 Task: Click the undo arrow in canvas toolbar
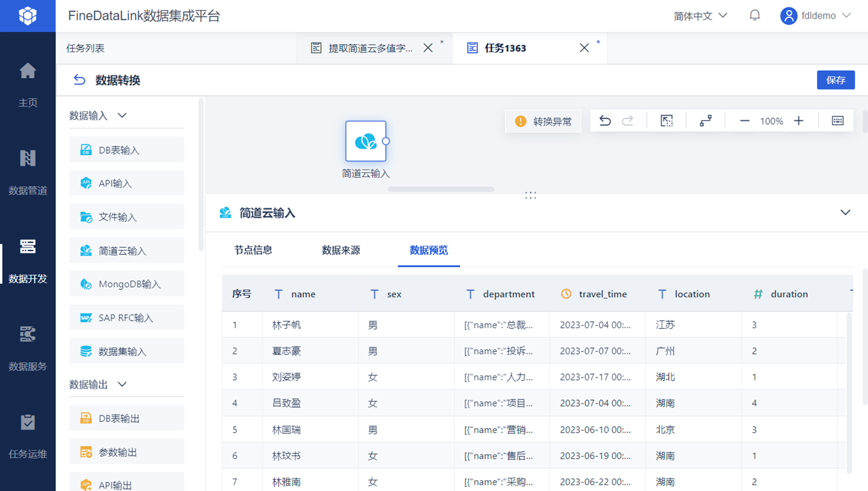[605, 121]
